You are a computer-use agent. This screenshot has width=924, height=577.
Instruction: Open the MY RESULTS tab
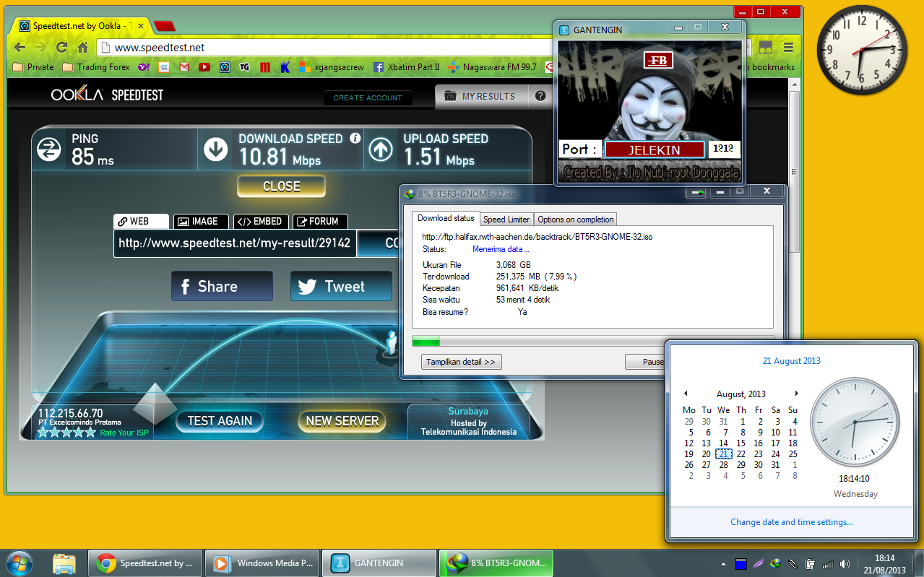[x=482, y=96]
